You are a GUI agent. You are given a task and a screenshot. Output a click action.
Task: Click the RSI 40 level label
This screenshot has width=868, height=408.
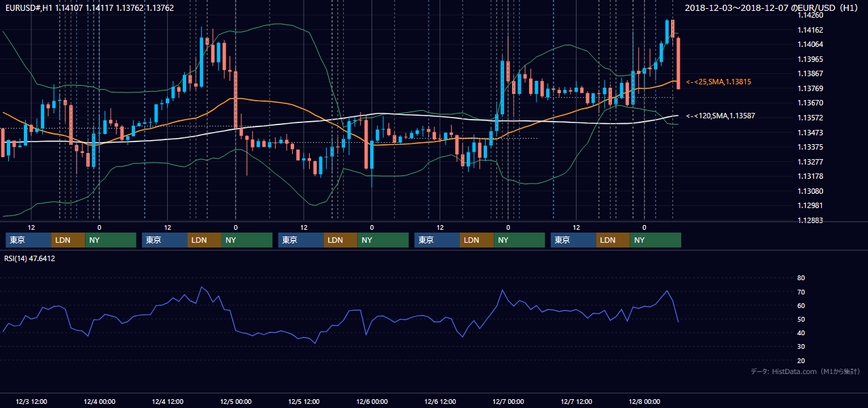[x=801, y=333]
